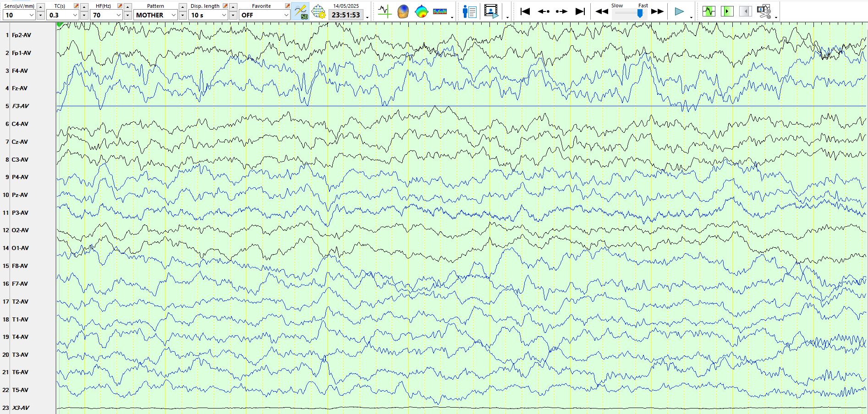Open the Sens(uV/mm) dropdown
The image size is (868, 414).
[19, 15]
